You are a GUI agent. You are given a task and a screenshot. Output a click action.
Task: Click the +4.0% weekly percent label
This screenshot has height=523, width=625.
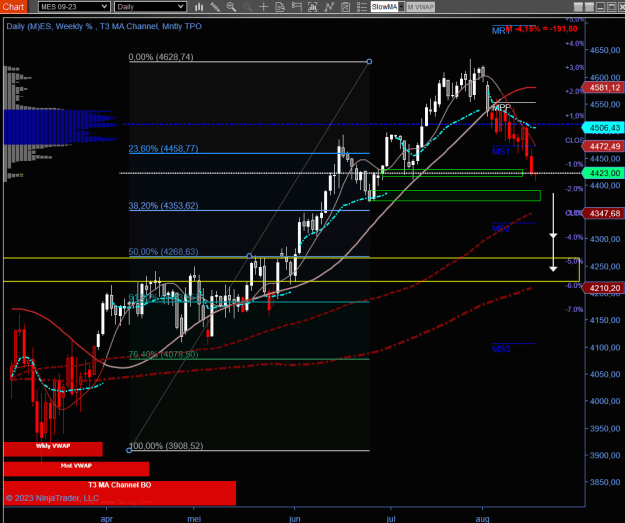click(x=574, y=43)
